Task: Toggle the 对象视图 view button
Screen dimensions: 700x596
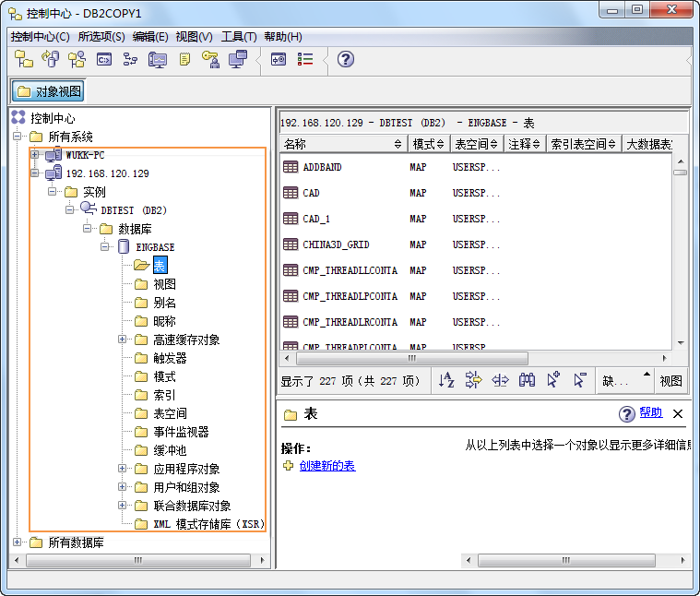Action: [x=49, y=91]
